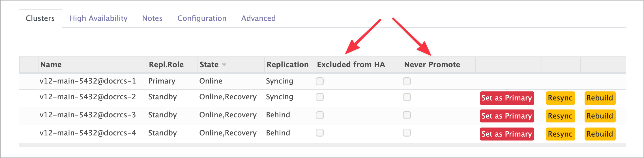Set docrcs-3 as Primary

coord(507,116)
